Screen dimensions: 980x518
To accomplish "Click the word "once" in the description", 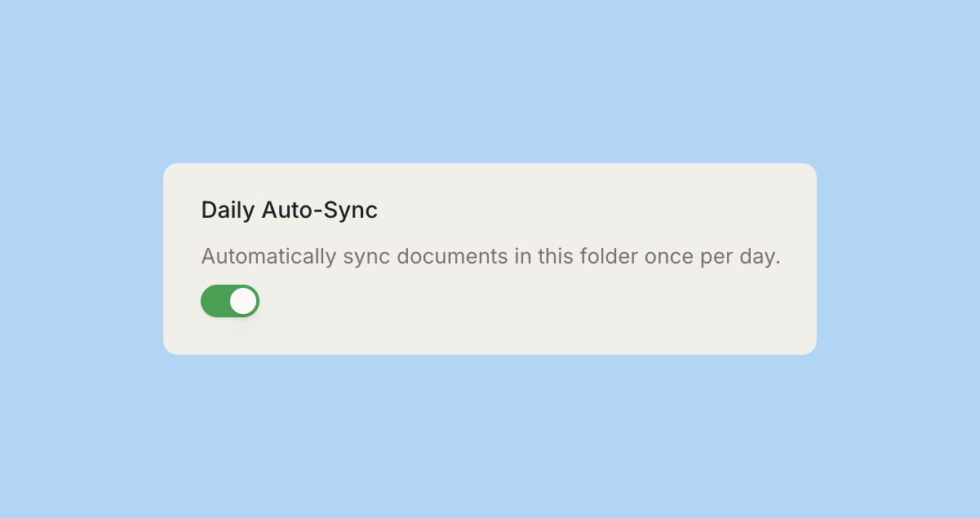I will [669, 256].
